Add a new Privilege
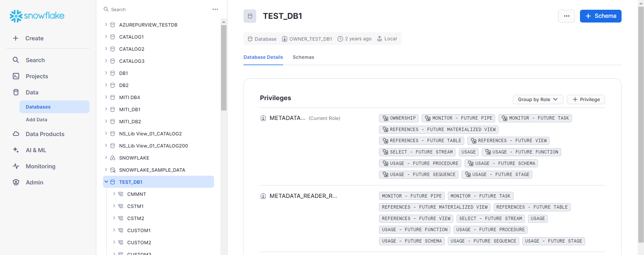The width and height of the screenshot is (644, 255). click(x=586, y=99)
